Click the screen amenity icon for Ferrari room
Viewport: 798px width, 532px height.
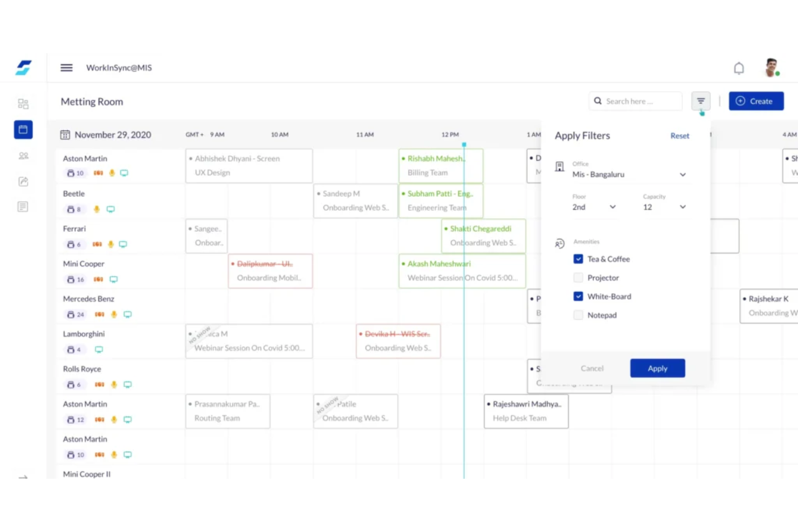(x=123, y=244)
